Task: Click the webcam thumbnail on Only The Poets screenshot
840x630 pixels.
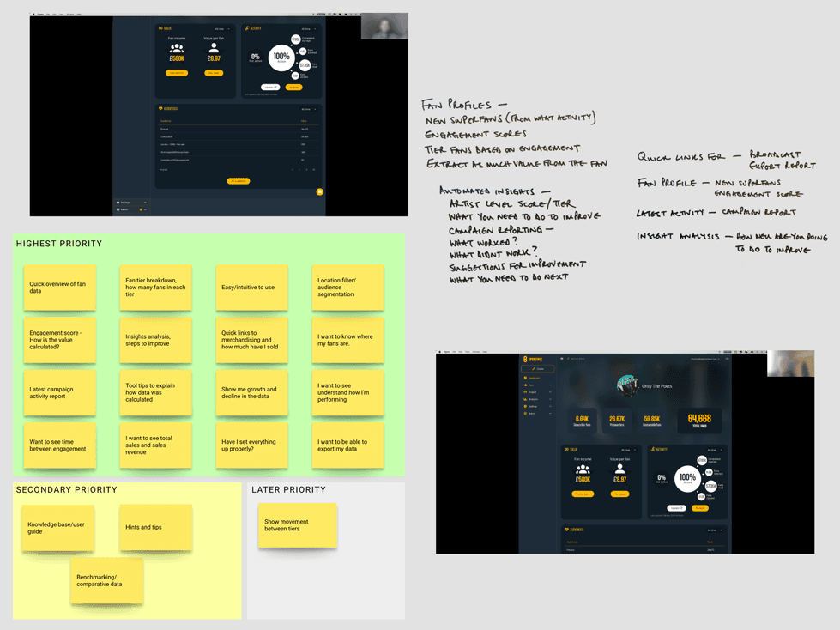Action: click(791, 364)
